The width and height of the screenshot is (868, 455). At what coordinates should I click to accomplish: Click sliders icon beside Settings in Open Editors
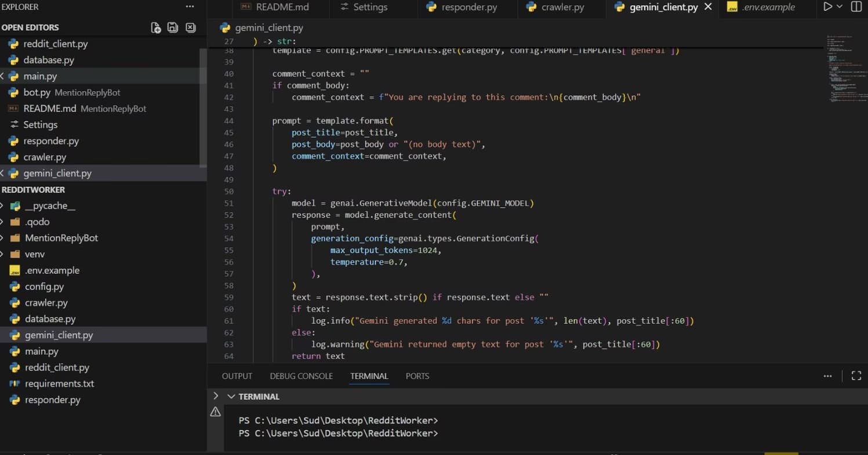13,125
